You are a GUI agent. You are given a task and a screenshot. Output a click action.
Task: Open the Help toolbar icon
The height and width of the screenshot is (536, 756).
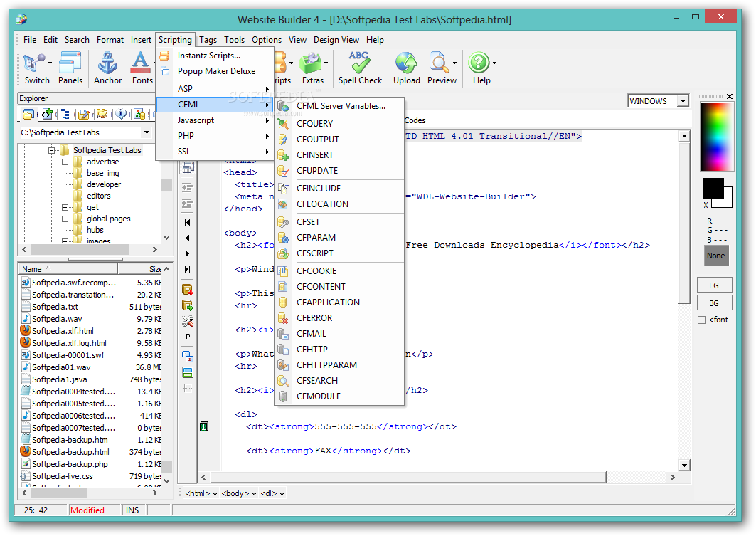[x=479, y=63]
